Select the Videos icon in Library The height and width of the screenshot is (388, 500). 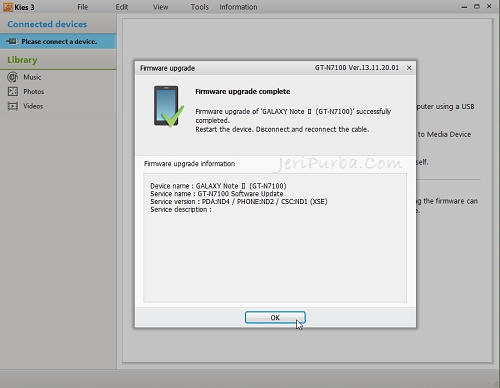(x=13, y=106)
